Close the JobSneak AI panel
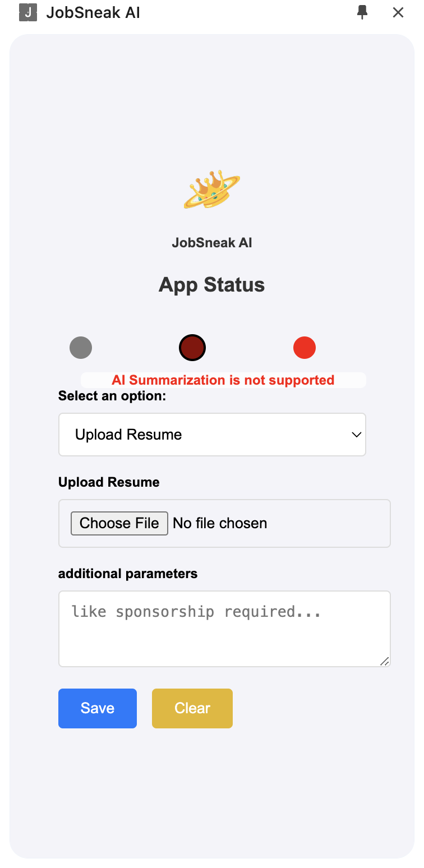The height and width of the screenshot is (868, 424). [x=398, y=12]
